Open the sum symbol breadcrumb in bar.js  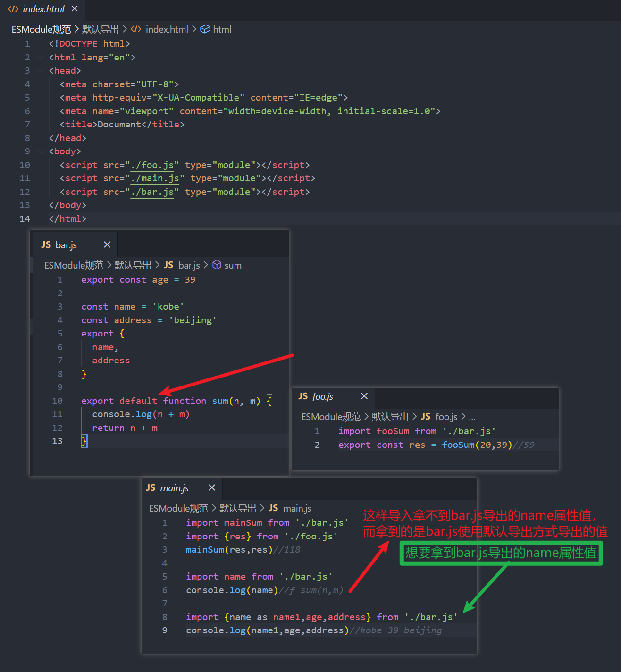click(x=233, y=265)
